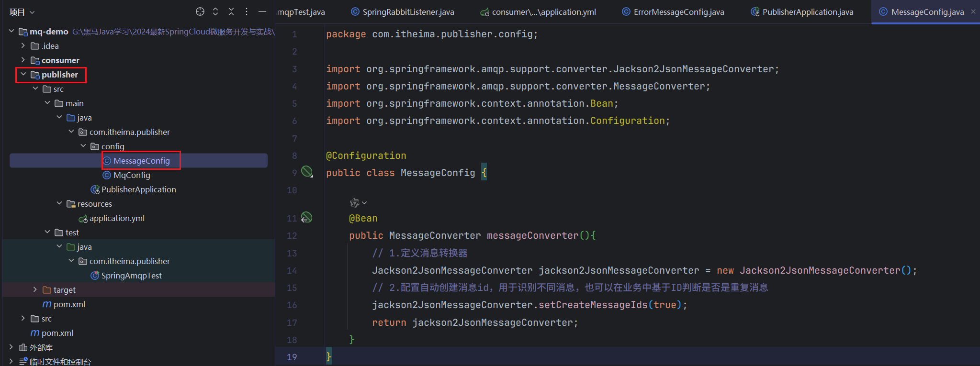Expand the target folder
Viewport: 980px width, 366px height.
[35, 289]
